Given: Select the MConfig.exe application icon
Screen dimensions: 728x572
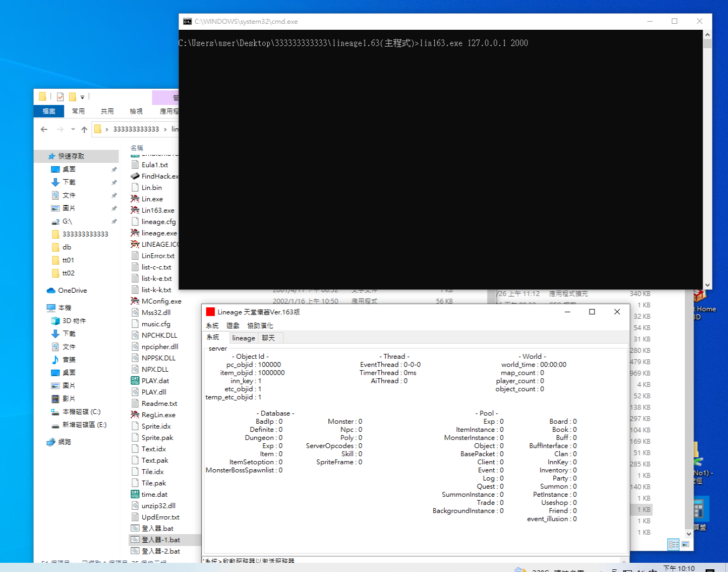Looking at the screenshot, I should 135,301.
